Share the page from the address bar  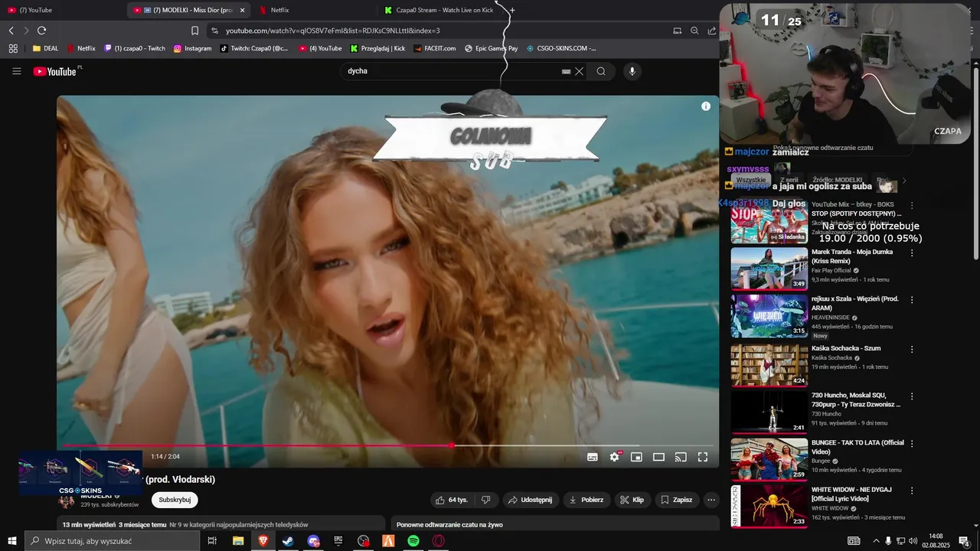pyautogui.click(x=712, y=31)
